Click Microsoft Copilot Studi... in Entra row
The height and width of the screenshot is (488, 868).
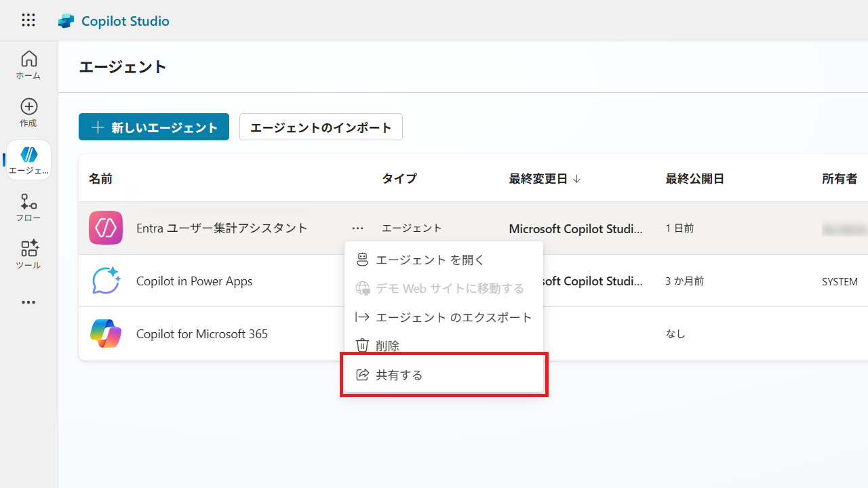point(576,228)
